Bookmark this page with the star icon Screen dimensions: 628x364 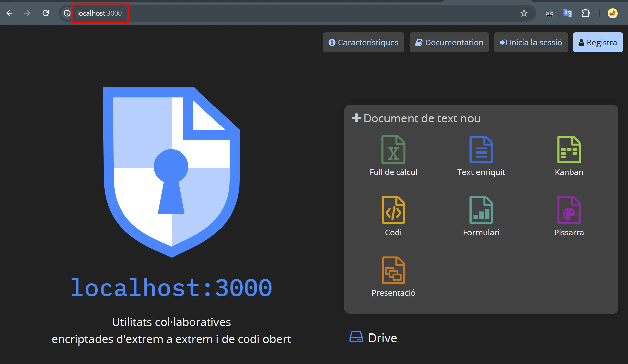[524, 13]
